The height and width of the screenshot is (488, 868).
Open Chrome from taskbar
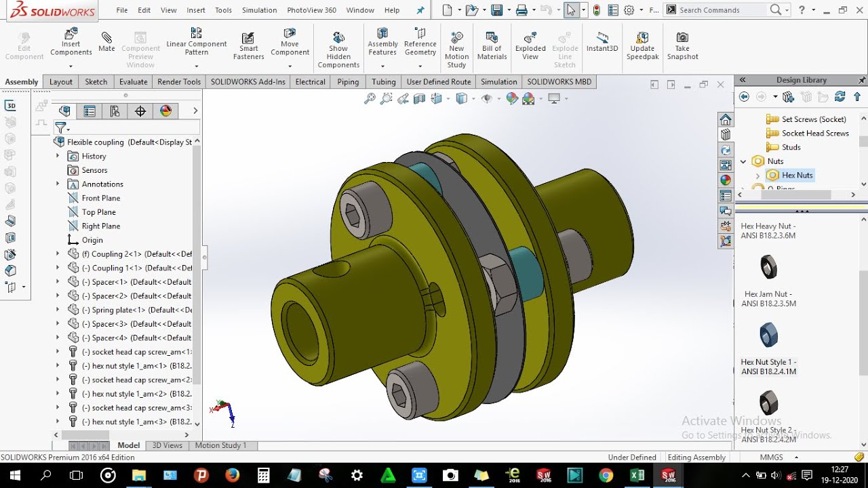pos(606,475)
